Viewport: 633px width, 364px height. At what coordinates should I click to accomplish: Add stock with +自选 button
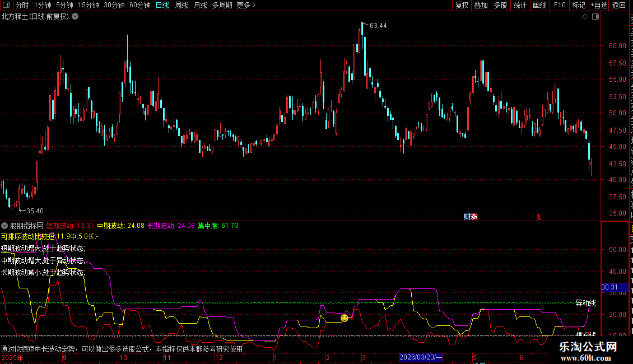(599, 5)
